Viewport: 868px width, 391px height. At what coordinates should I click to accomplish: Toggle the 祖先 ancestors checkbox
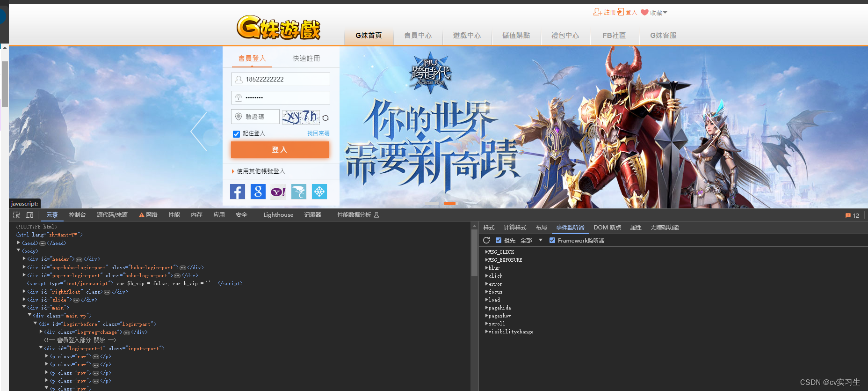pos(499,240)
